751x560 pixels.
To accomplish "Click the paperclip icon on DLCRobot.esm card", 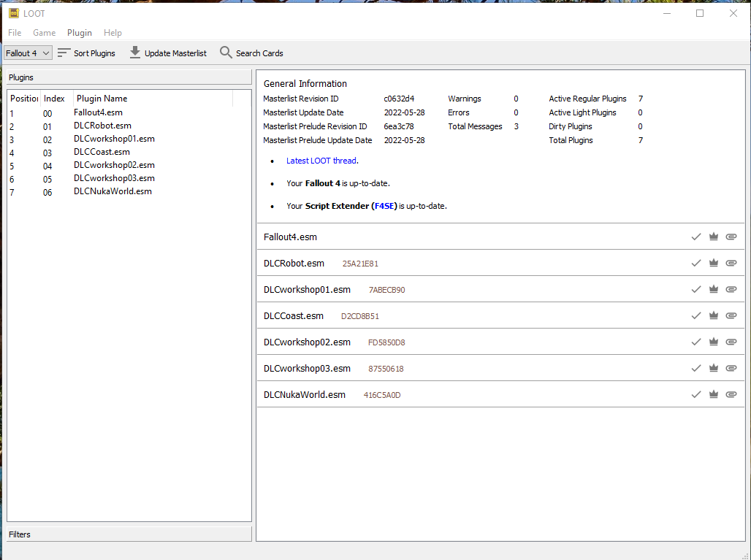I will tap(731, 263).
